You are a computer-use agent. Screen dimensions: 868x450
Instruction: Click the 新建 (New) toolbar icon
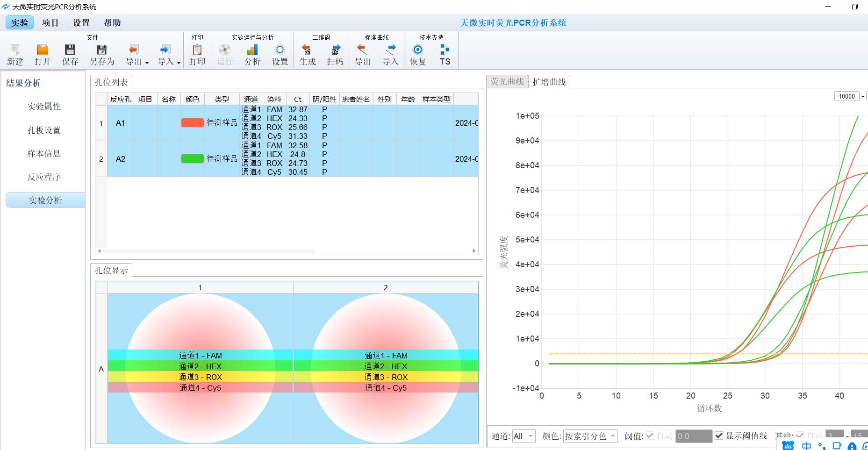pos(15,50)
